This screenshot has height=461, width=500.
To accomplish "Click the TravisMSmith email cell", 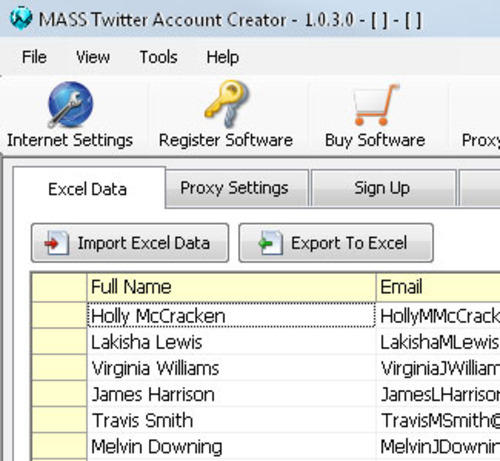I will 438,420.
